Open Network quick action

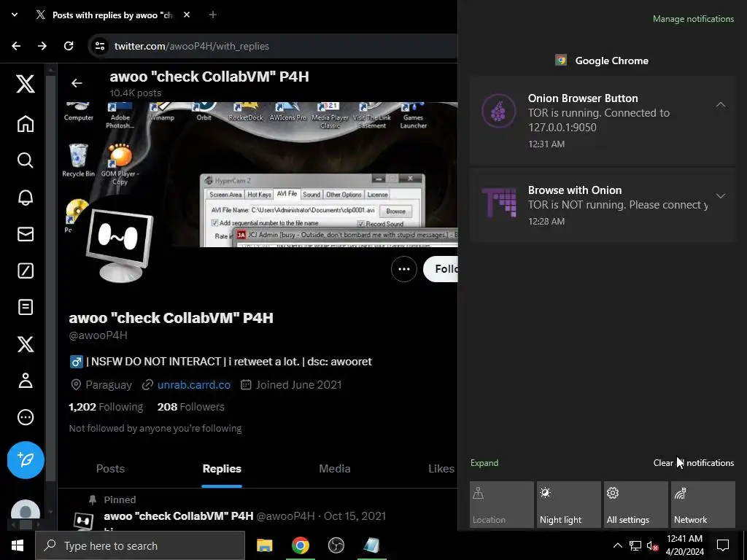click(703, 505)
